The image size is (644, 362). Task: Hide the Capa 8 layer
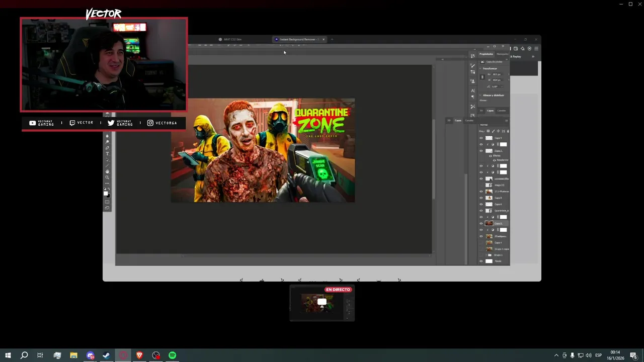coord(481,198)
